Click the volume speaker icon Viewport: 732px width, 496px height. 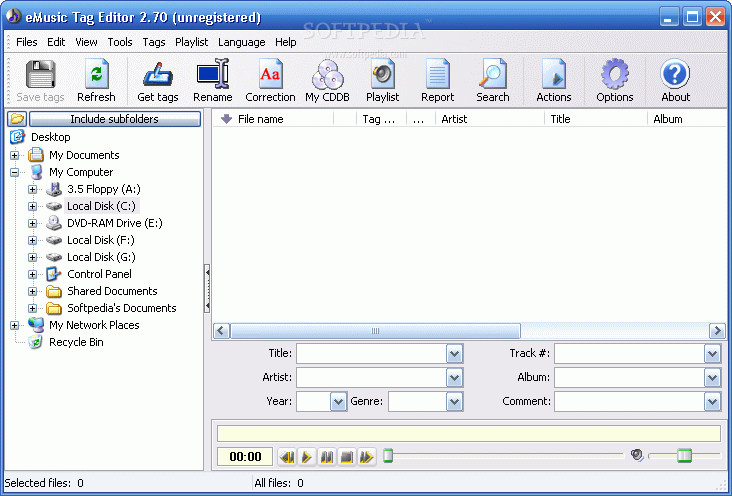pos(637,455)
